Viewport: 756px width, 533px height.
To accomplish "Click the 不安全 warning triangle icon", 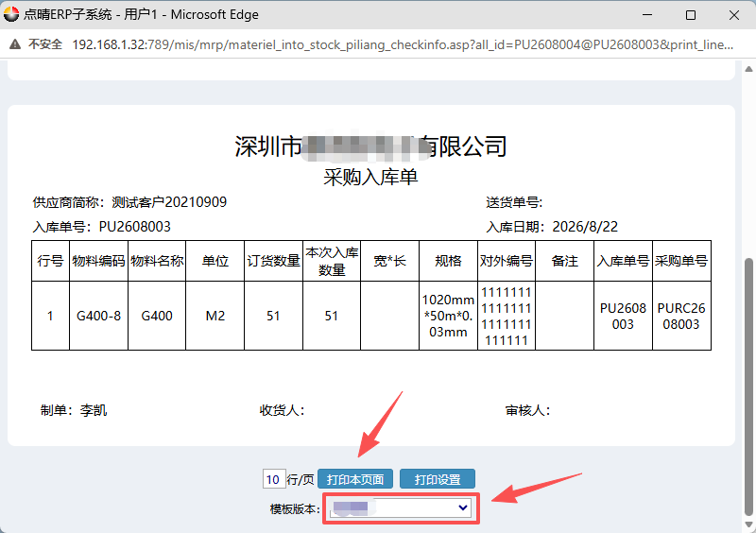I will [x=15, y=44].
